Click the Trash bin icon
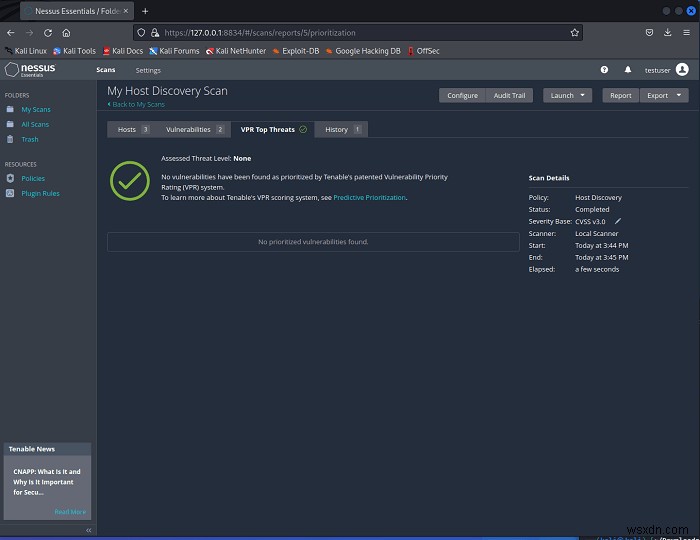 [10, 139]
